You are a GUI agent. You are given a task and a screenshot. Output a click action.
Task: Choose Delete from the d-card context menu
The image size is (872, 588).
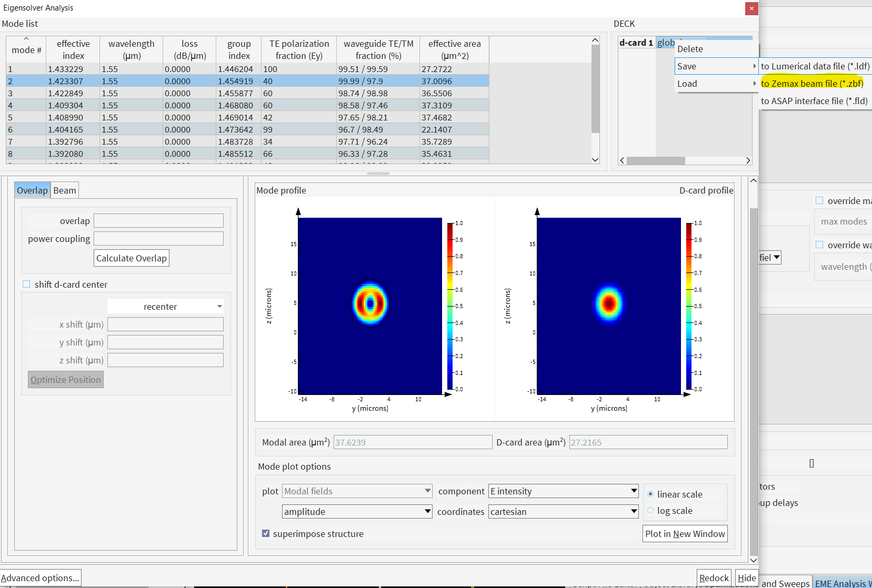(690, 48)
